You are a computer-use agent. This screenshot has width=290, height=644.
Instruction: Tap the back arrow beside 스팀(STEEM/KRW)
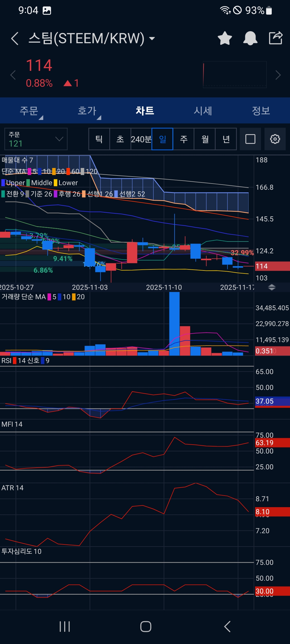15,38
